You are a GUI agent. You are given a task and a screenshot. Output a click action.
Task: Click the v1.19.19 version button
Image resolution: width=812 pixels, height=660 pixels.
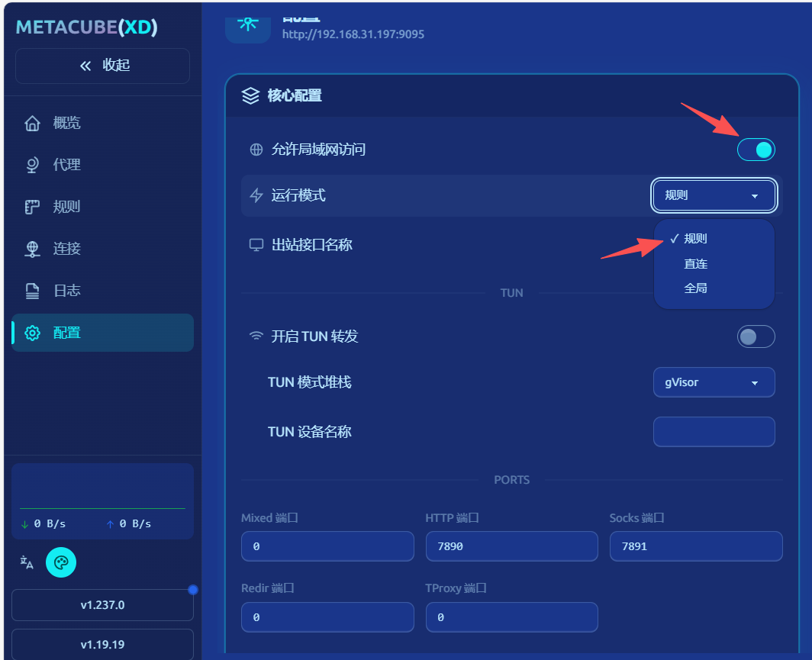[x=102, y=645]
